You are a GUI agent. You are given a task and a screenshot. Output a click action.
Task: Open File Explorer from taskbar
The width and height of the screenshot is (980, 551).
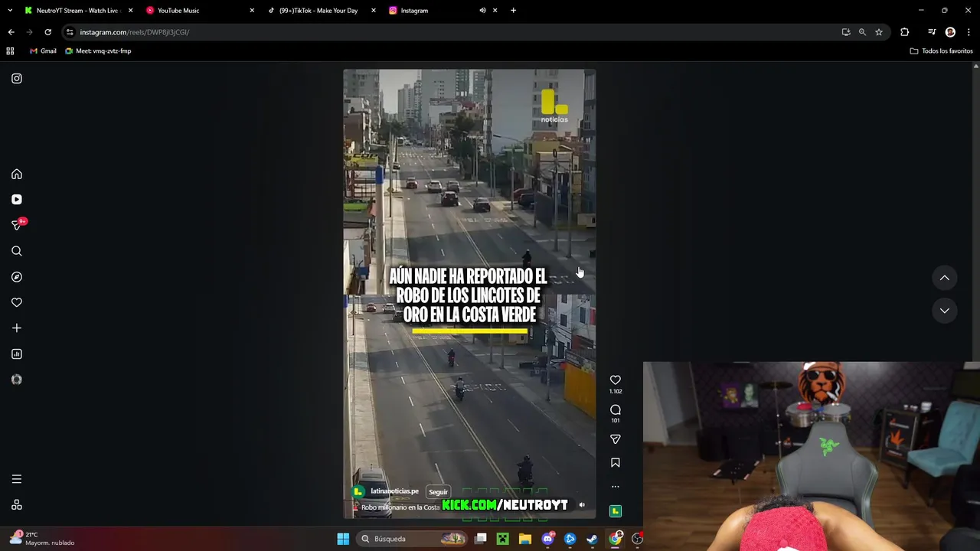tap(525, 539)
